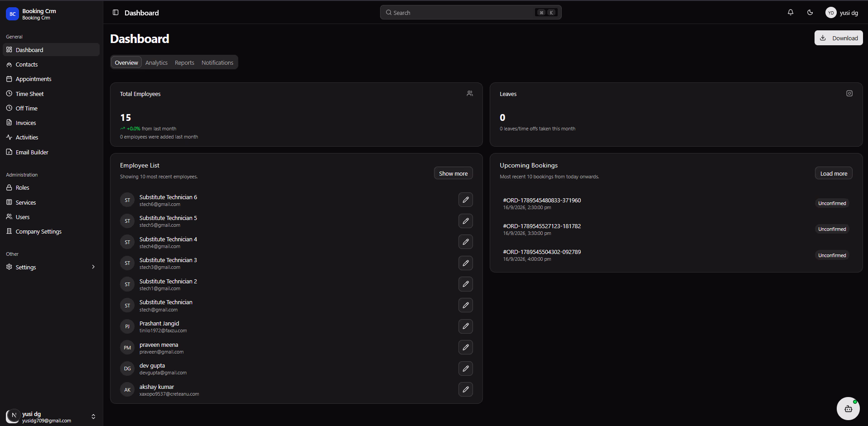Edit Substitute Technician 2 pencil icon

point(466,284)
